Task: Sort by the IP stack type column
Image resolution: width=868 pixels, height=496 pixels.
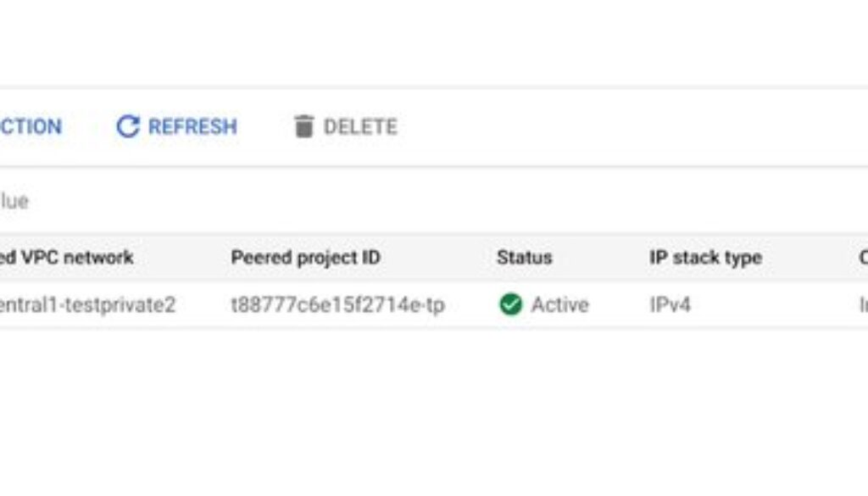Action: pyautogui.click(x=705, y=258)
